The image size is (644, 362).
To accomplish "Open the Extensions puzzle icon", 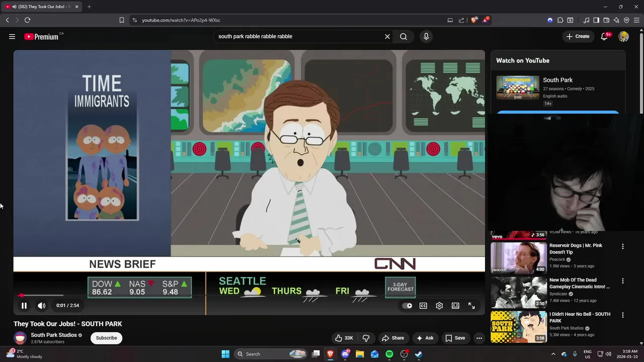I will click(x=560, y=20).
